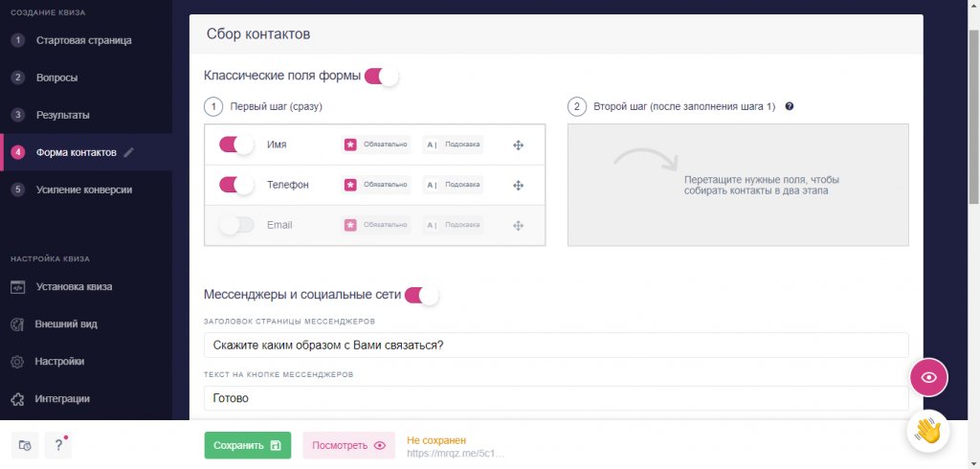The height and width of the screenshot is (469, 980).
Task: Click the Настройки gear icon
Action: (x=17, y=362)
